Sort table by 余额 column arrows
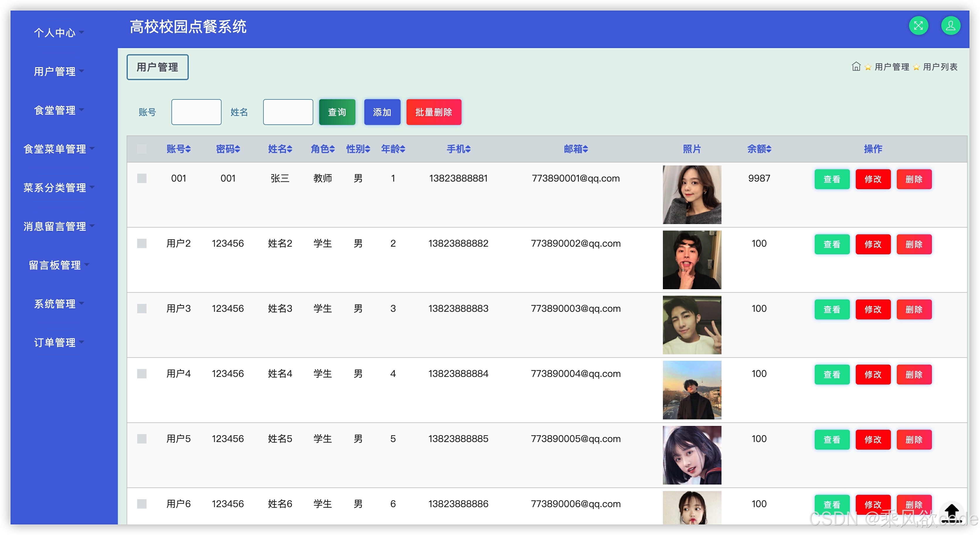This screenshot has height=535, width=980. [x=769, y=149]
